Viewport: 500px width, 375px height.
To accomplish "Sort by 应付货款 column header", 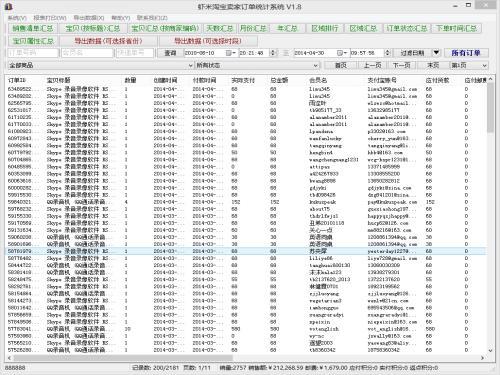I will (x=443, y=80).
